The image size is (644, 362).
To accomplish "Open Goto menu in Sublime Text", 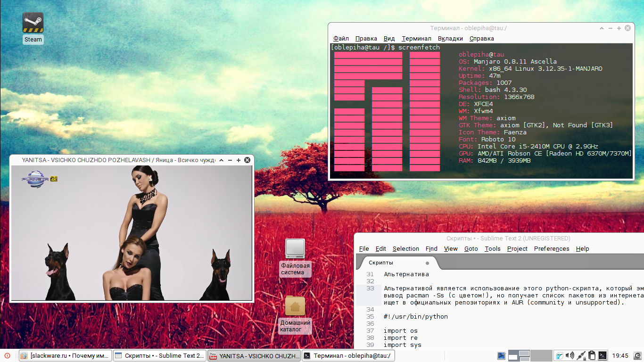I will pos(471,249).
